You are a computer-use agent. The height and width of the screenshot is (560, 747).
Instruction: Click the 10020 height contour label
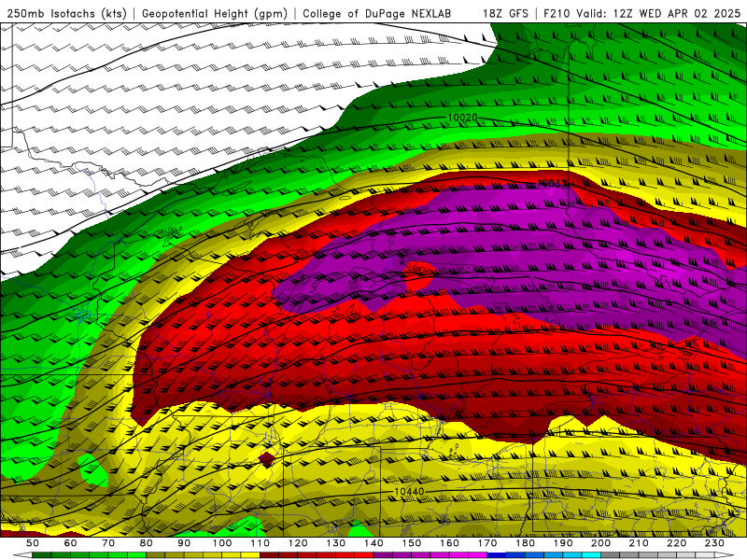pos(462,118)
